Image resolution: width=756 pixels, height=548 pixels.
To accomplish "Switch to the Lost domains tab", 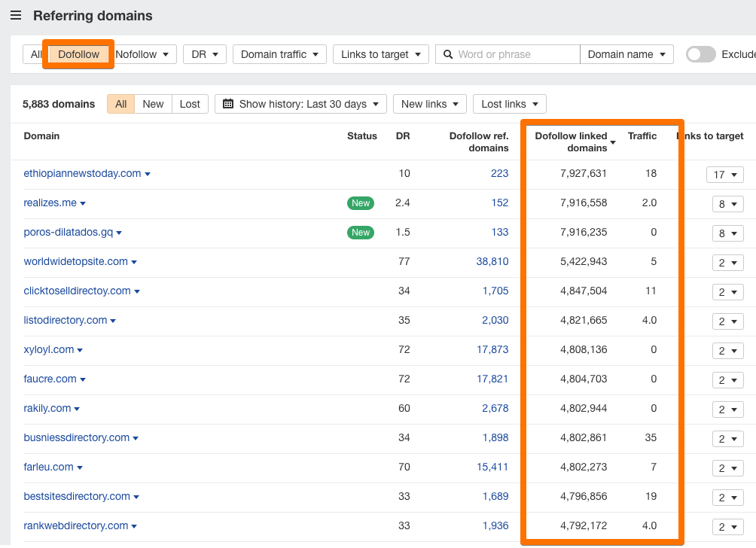I will click(x=190, y=104).
